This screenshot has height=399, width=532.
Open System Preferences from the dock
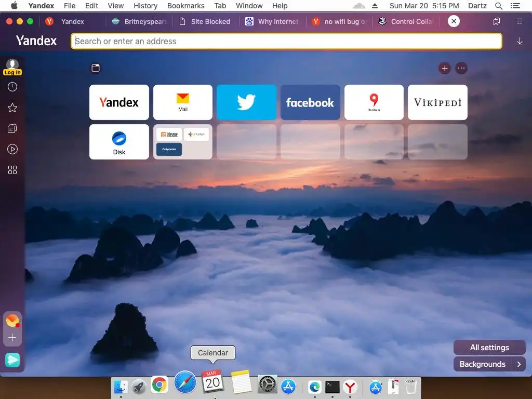[268, 384]
